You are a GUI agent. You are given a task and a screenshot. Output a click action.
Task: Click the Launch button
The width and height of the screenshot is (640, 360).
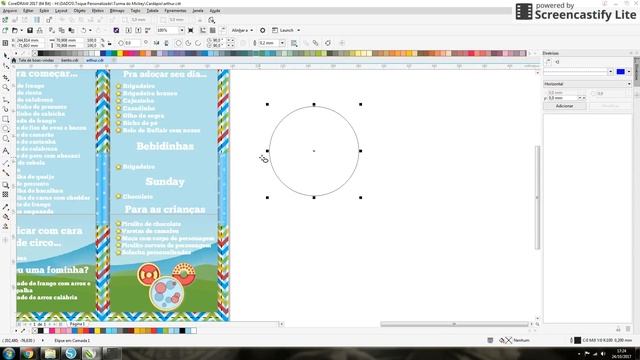[x=283, y=30]
